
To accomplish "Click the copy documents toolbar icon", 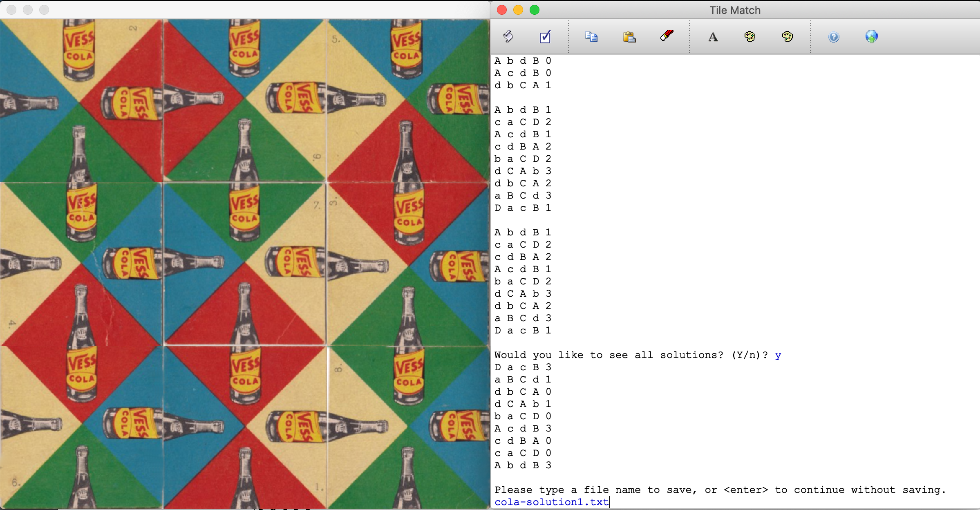I will tap(591, 37).
